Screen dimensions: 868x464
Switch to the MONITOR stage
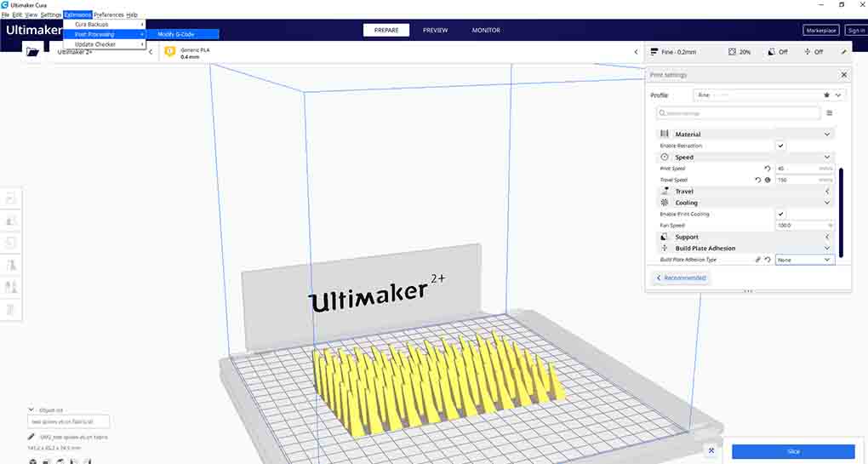pyautogui.click(x=486, y=31)
